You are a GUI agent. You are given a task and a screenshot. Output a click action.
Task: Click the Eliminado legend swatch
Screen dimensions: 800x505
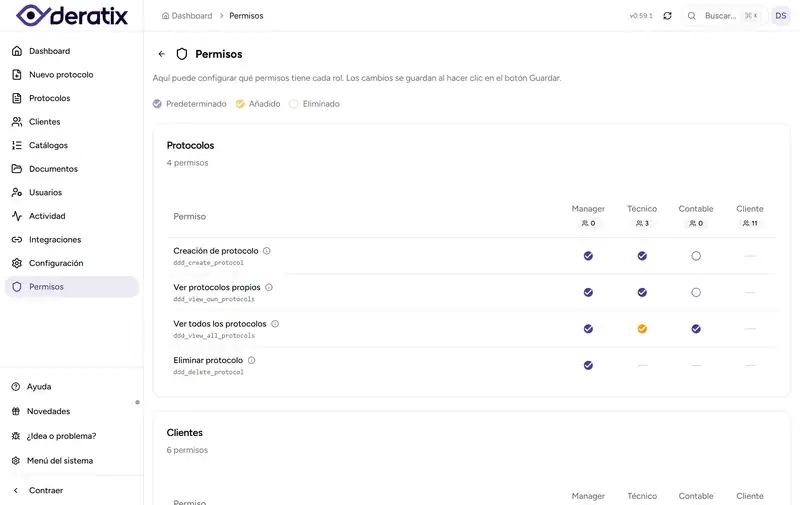coord(293,104)
